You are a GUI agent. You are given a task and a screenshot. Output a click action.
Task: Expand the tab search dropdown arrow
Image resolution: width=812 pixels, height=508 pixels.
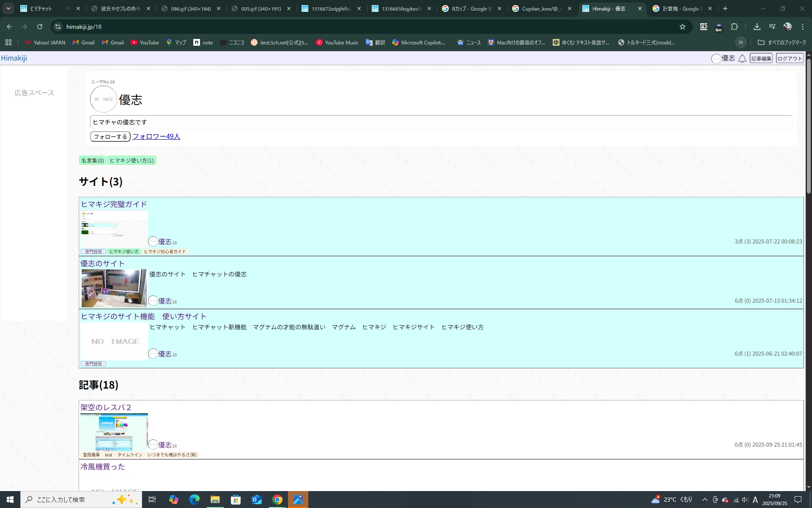pyautogui.click(x=8, y=8)
